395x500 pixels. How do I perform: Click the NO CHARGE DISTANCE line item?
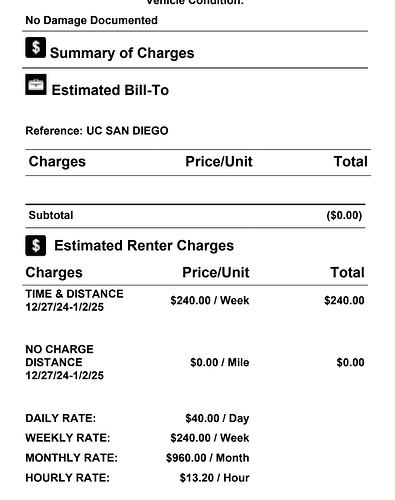tap(65, 362)
